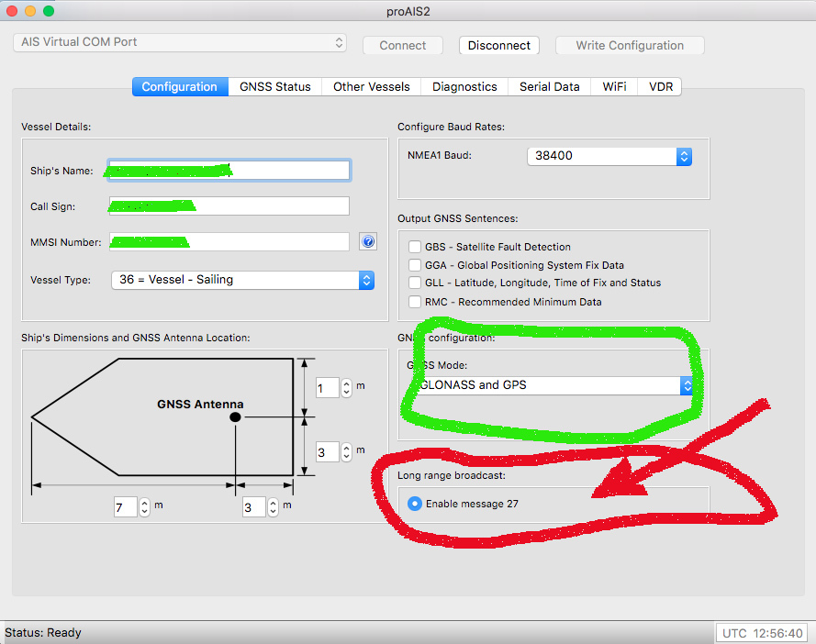Switch to the GNSS Status tab
The width and height of the screenshot is (816, 644).
[275, 87]
